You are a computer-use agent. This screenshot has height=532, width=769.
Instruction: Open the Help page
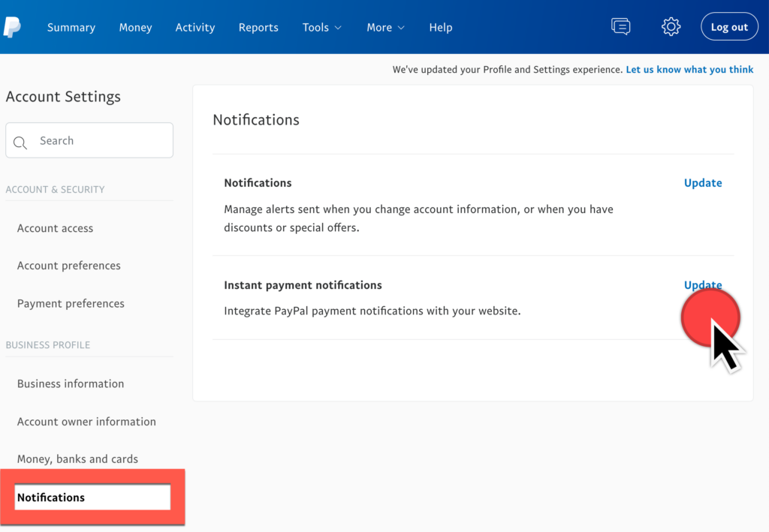440,28
